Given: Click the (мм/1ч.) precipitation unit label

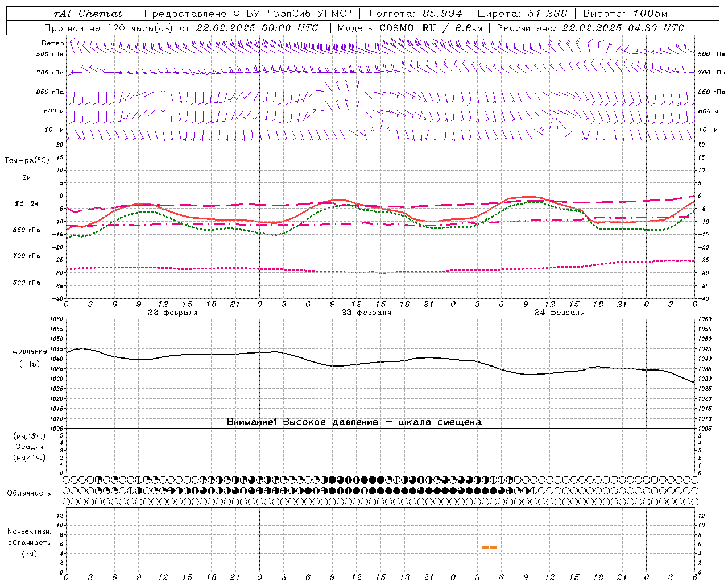Looking at the screenshot, I should (30, 458).
